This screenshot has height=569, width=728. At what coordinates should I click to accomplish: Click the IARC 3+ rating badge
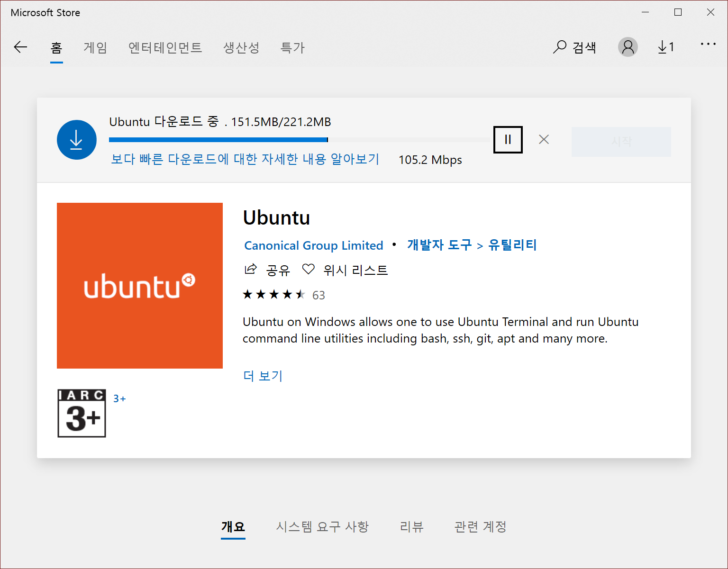[x=82, y=413]
